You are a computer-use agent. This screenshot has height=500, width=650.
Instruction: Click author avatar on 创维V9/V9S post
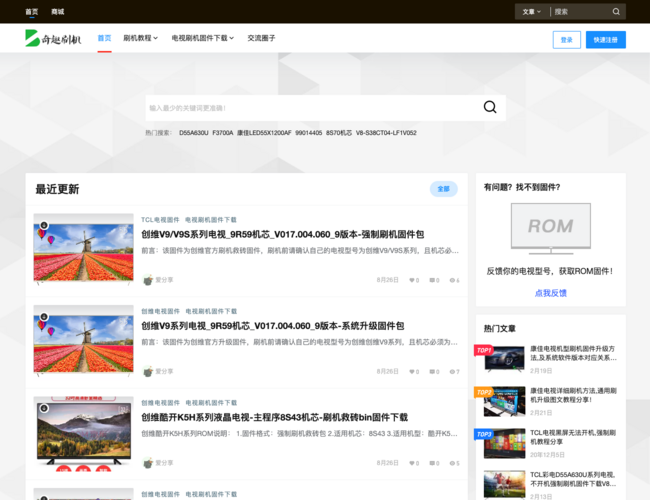[x=148, y=280]
